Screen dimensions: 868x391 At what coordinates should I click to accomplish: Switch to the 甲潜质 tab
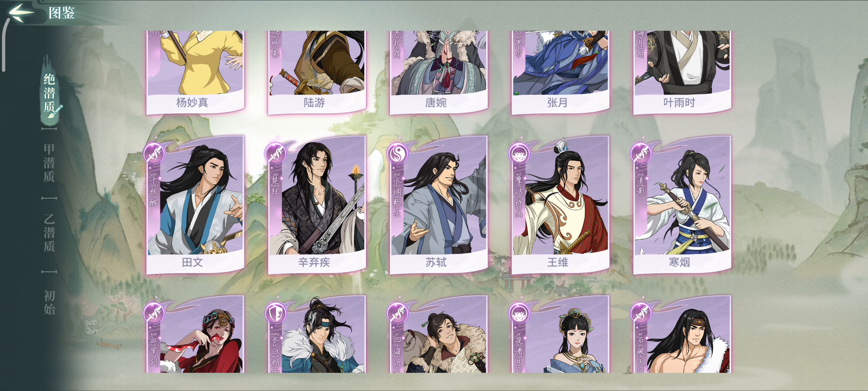pyautogui.click(x=49, y=163)
